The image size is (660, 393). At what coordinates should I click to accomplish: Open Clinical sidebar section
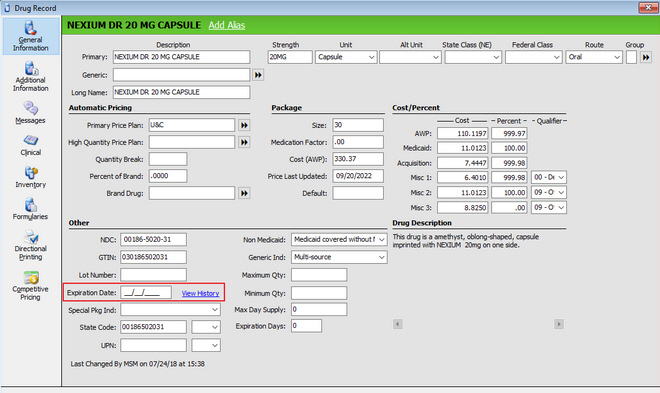coord(30,145)
